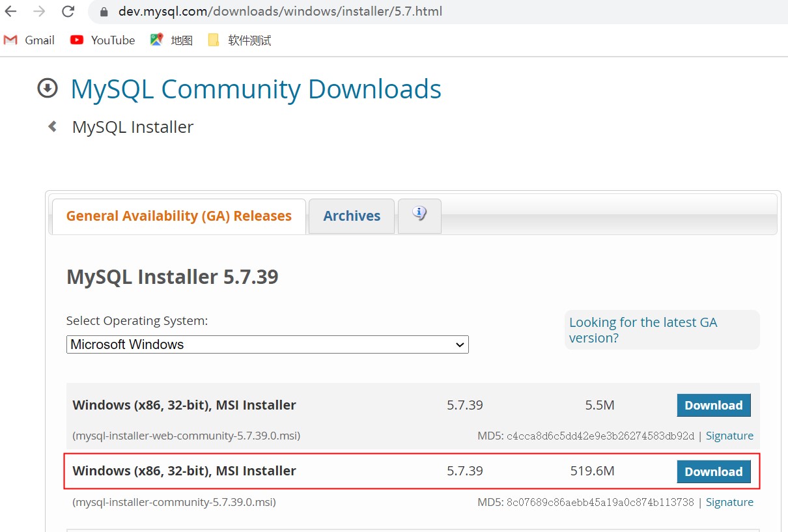Image resolution: width=788 pixels, height=532 pixels.
Task: Click installer title in the 519.6M row
Action: tap(184, 471)
